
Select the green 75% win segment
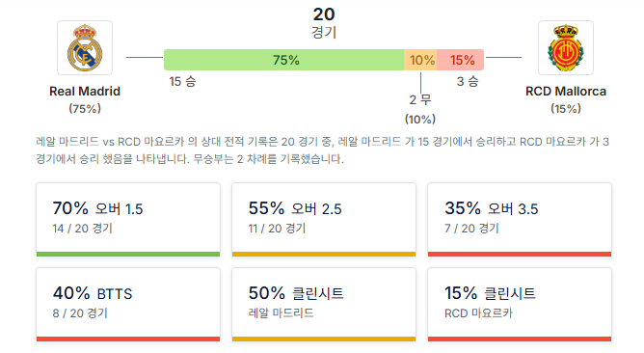283,60
